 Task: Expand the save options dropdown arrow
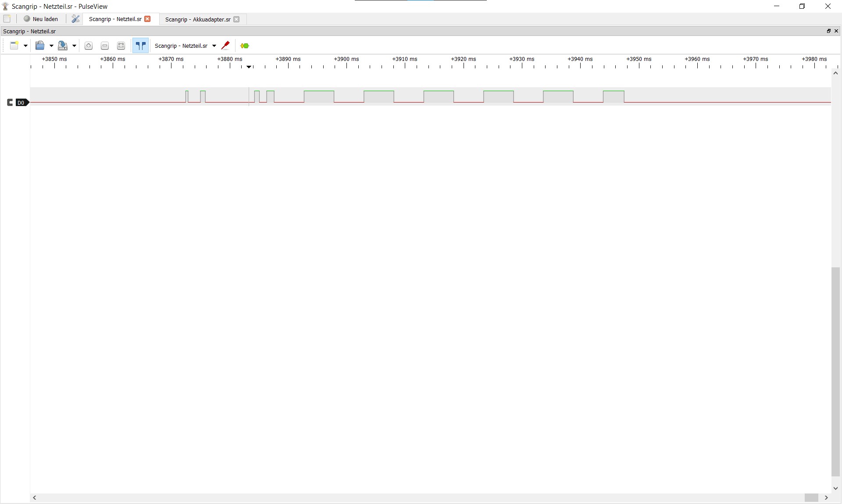74,46
